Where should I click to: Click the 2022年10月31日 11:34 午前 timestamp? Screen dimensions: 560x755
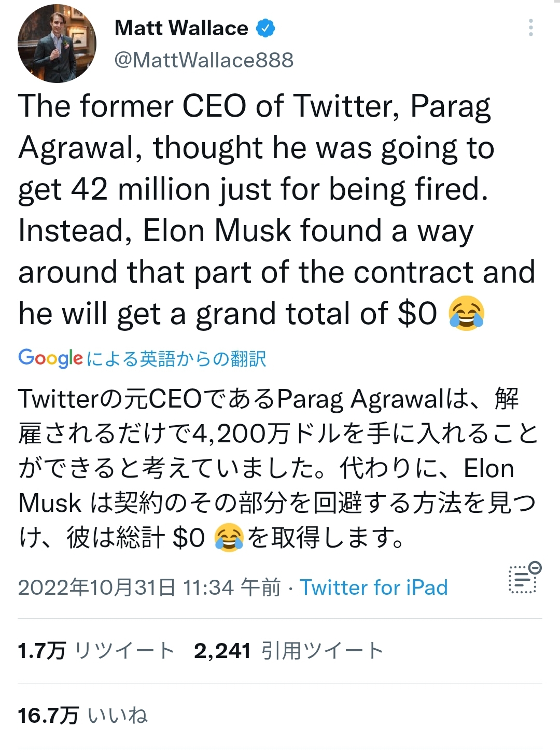click(x=149, y=588)
